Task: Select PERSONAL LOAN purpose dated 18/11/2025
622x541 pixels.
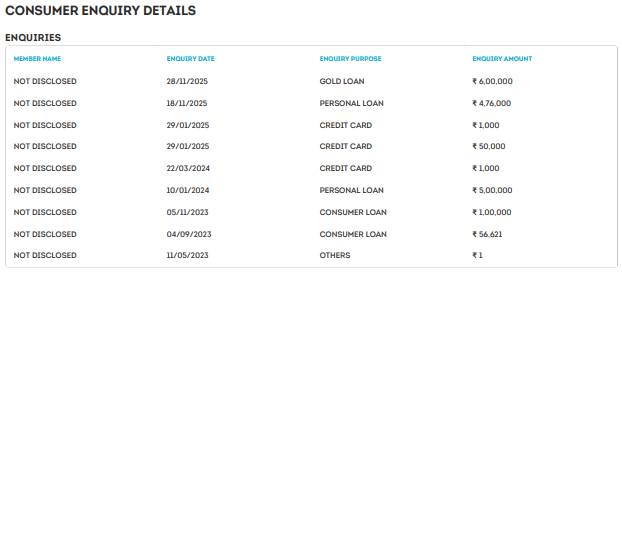Action: point(351,104)
